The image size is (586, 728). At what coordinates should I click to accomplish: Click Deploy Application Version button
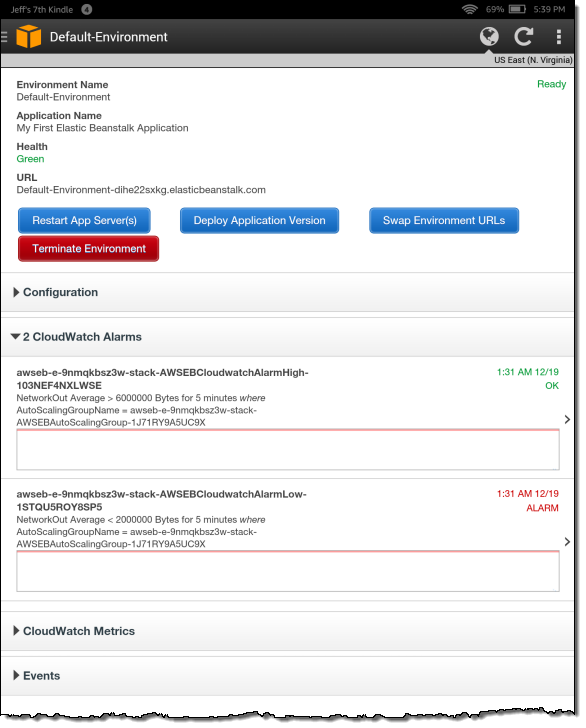(x=260, y=221)
